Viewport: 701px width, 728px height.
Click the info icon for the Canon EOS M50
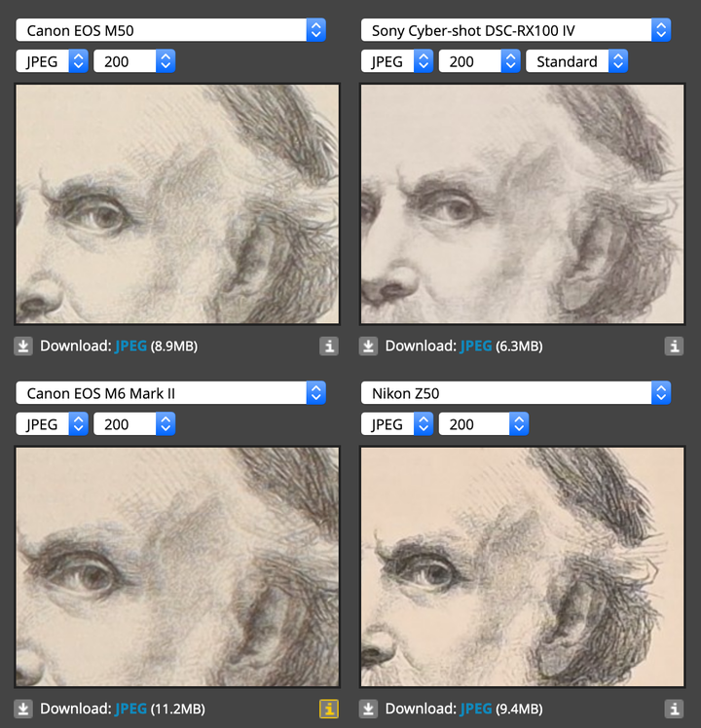click(x=329, y=346)
